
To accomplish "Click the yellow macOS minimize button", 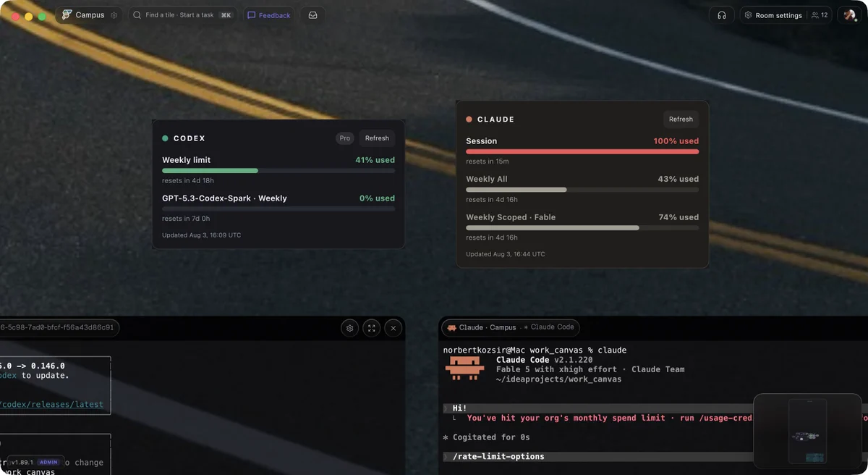I will (28, 16).
